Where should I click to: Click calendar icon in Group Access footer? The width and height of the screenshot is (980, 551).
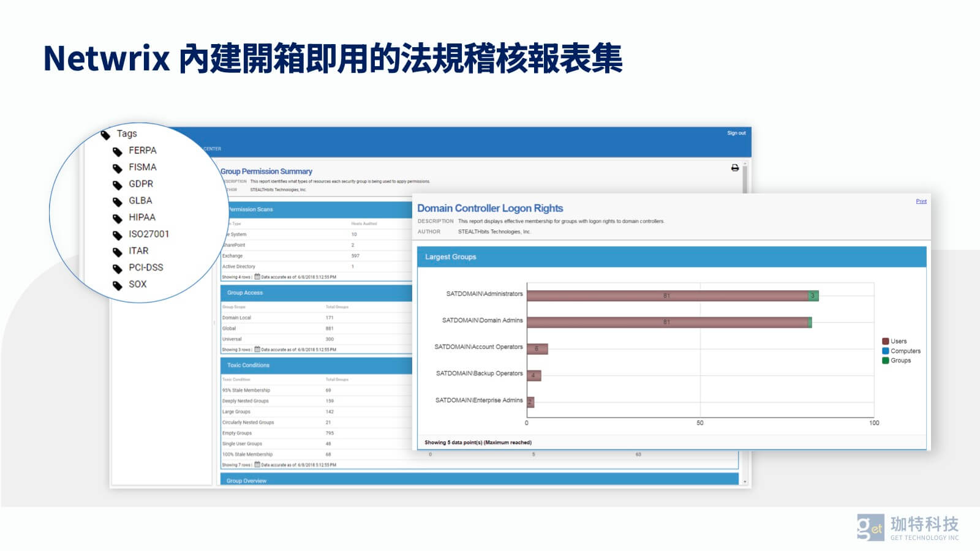pyautogui.click(x=257, y=350)
